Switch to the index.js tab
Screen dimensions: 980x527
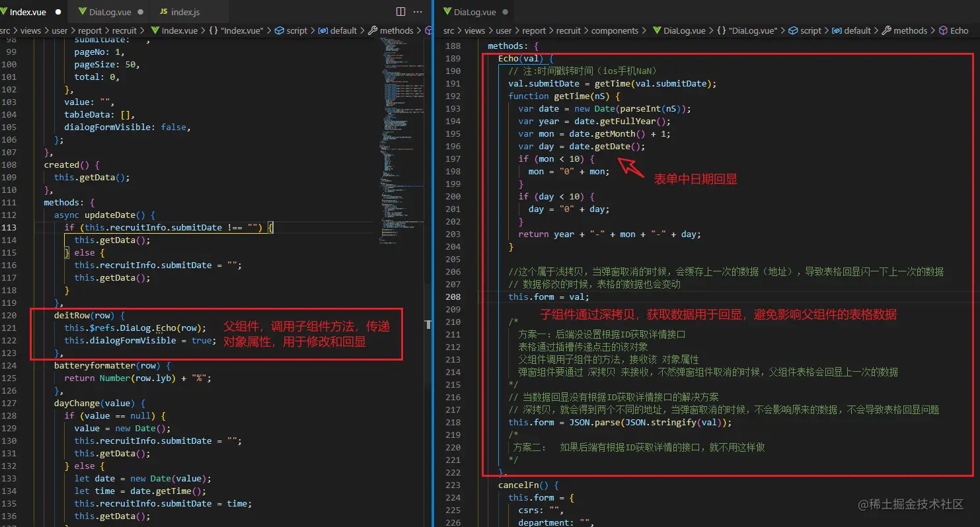tap(185, 12)
